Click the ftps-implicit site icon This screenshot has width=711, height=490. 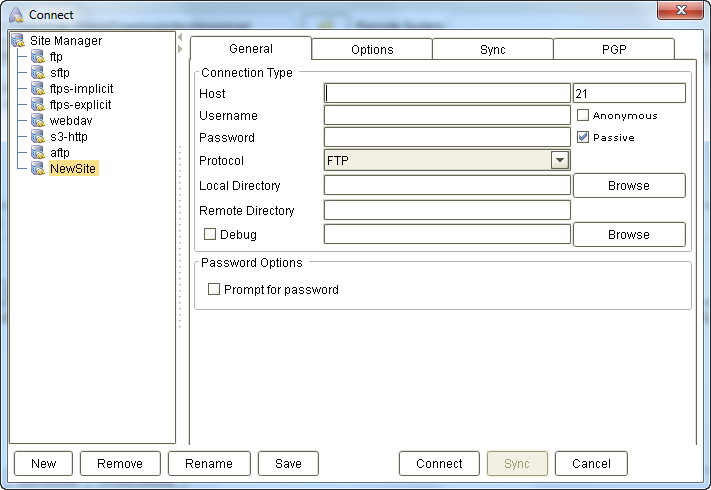(x=38, y=88)
